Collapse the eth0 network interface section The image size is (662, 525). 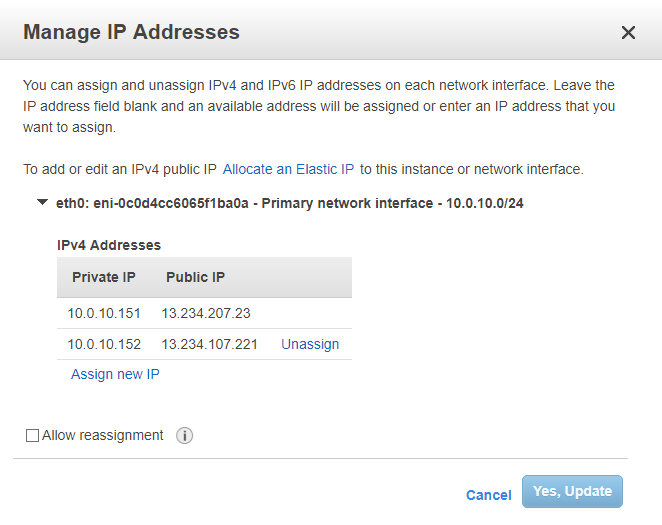pos(42,202)
